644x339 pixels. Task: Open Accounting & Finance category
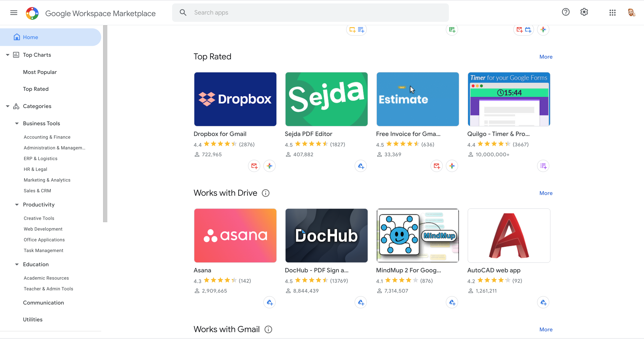click(47, 137)
